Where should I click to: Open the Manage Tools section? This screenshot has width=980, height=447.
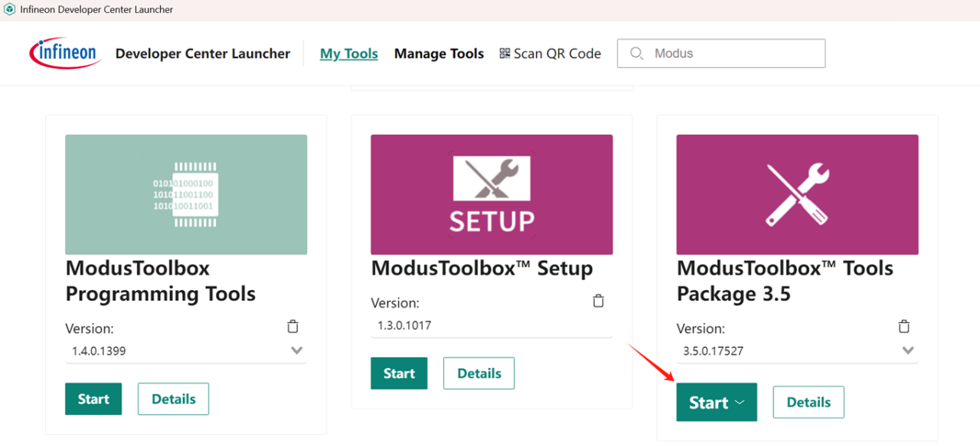pos(439,54)
